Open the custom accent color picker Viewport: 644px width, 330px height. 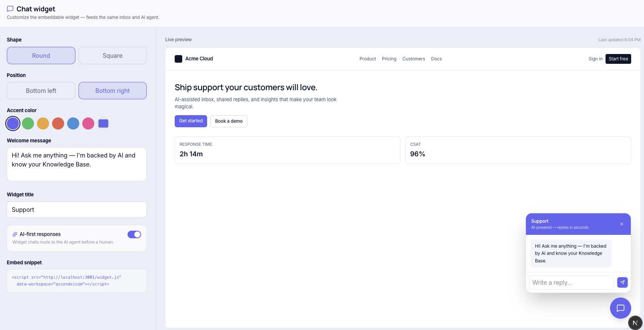click(103, 123)
